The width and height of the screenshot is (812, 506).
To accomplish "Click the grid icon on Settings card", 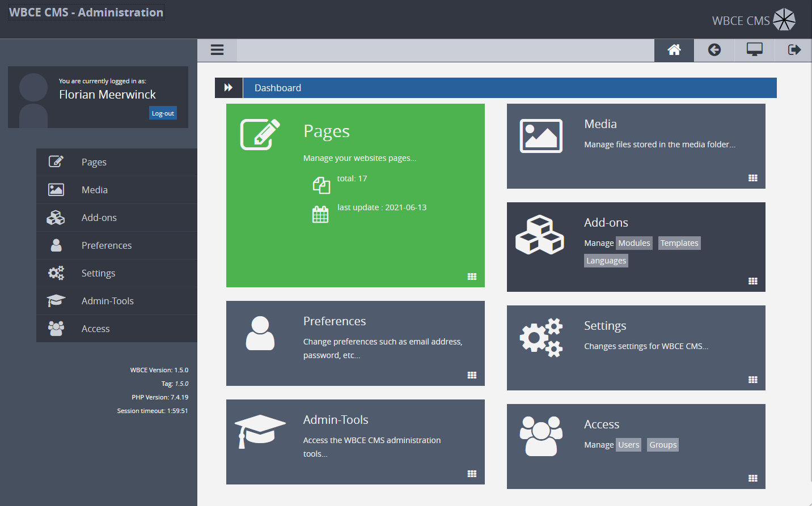I will (753, 380).
